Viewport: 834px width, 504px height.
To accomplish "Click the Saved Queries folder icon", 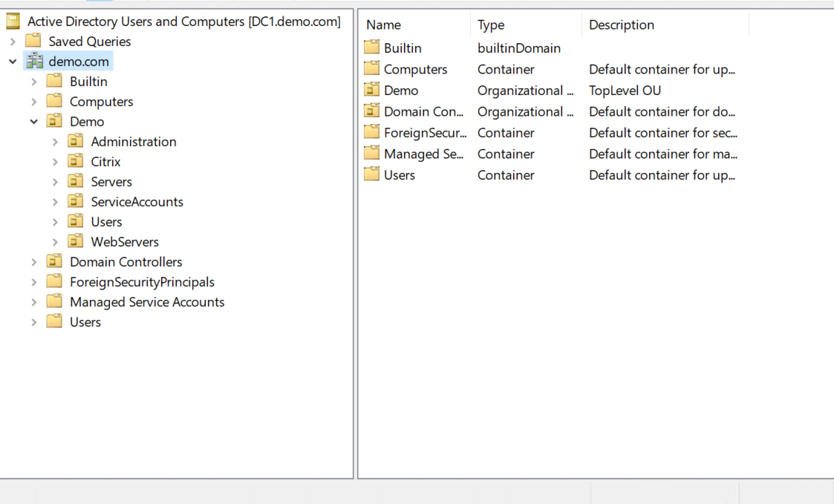I will click(x=33, y=41).
